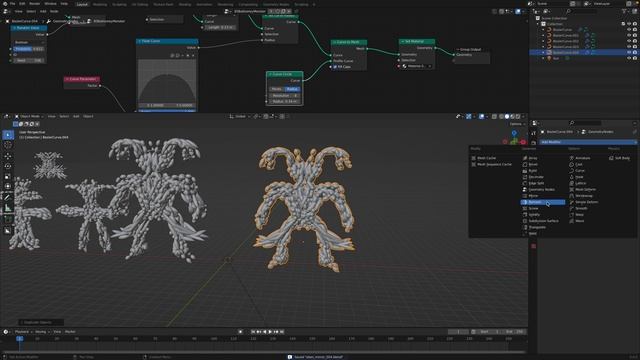Select Points mode in the Curve Circle node
The image size is (640, 360).
point(276,89)
